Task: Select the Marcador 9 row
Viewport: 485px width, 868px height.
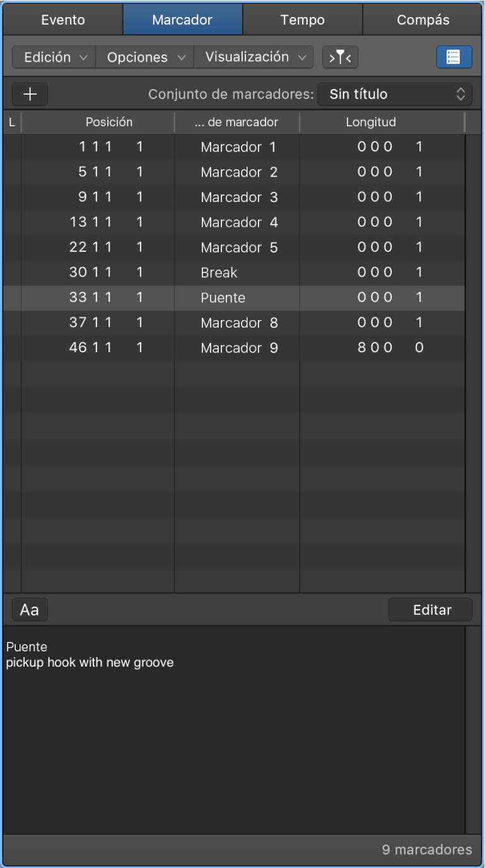Action: [239, 348]
